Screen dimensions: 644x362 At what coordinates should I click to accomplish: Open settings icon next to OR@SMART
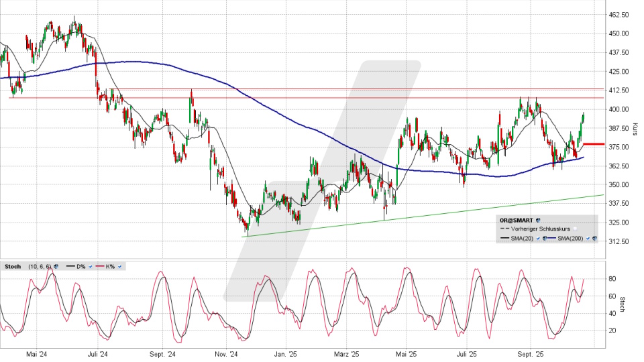pos(539,219)
